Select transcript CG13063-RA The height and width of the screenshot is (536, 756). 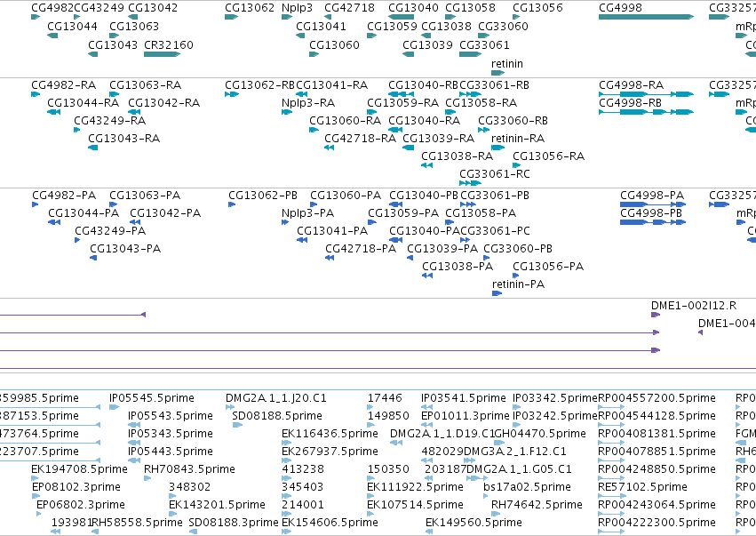pos(146,85)
